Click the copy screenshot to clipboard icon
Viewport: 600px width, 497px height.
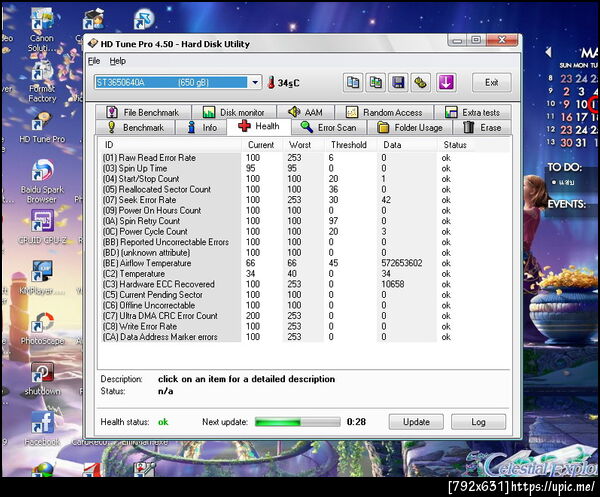pos(375,82)
